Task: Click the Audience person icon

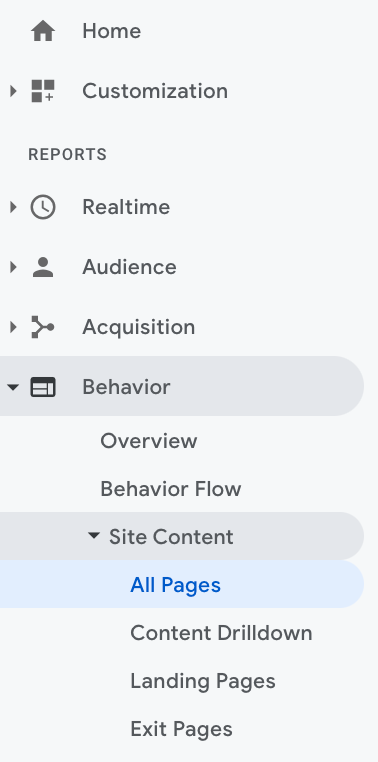Action: [43, 267]
